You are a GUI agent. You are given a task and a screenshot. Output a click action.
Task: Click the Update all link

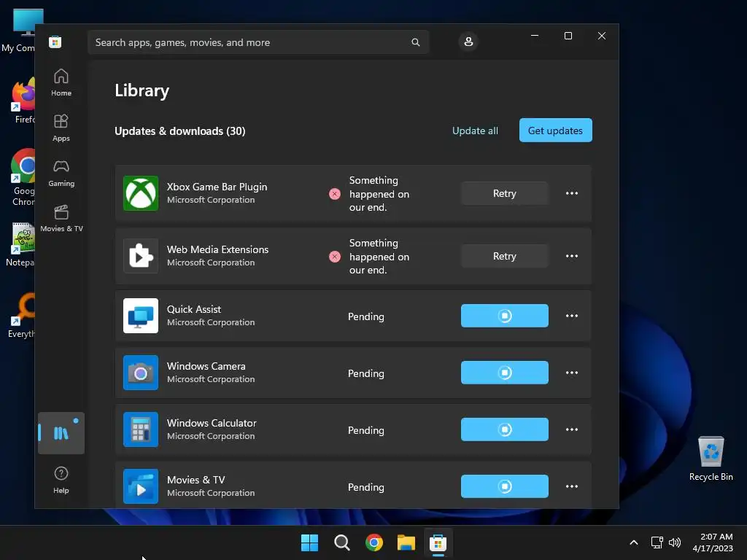pyautogui.click(x=475, y=131)
